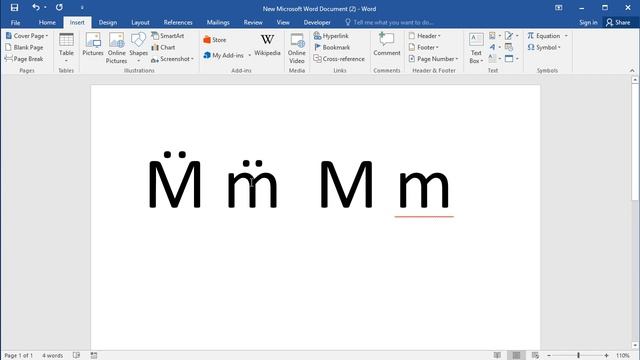
Task: Switch to the View tab
Action: pos(283,22)
